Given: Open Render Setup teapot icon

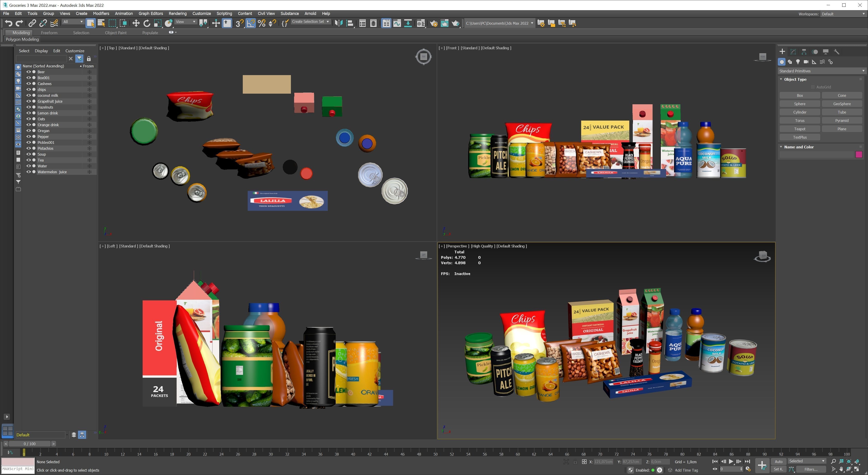Looking at the screenshot, I should click(x=434, y=23).
